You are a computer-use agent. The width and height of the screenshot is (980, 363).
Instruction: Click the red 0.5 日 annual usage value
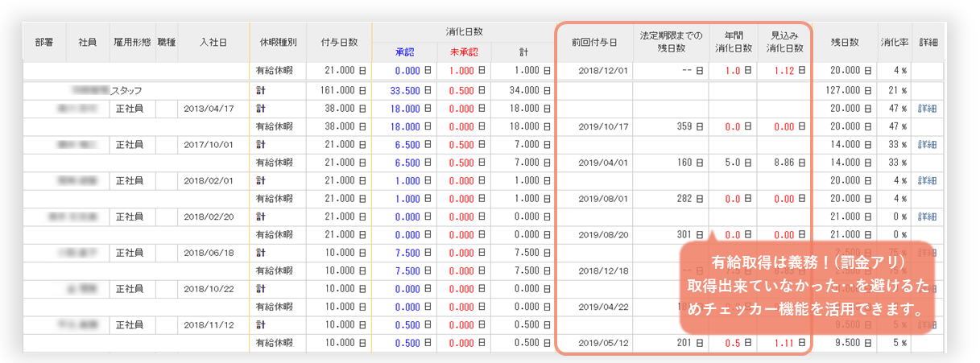coord(738,344)
